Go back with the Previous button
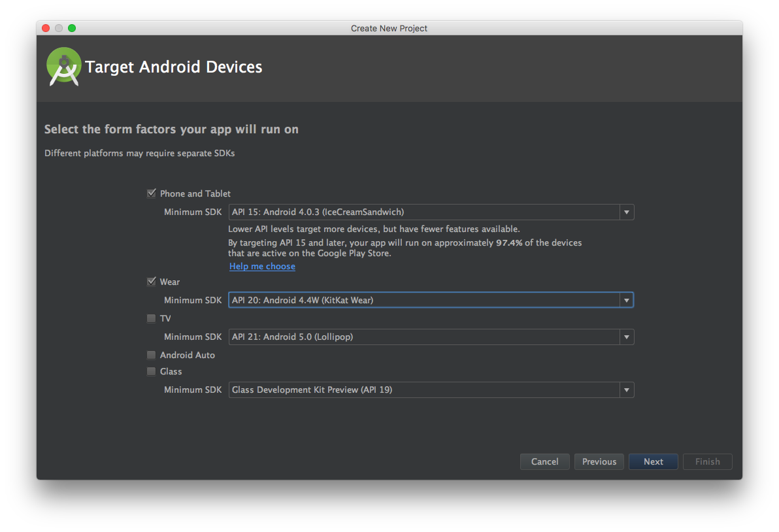 pyautogui.click(x=599, y=461)
